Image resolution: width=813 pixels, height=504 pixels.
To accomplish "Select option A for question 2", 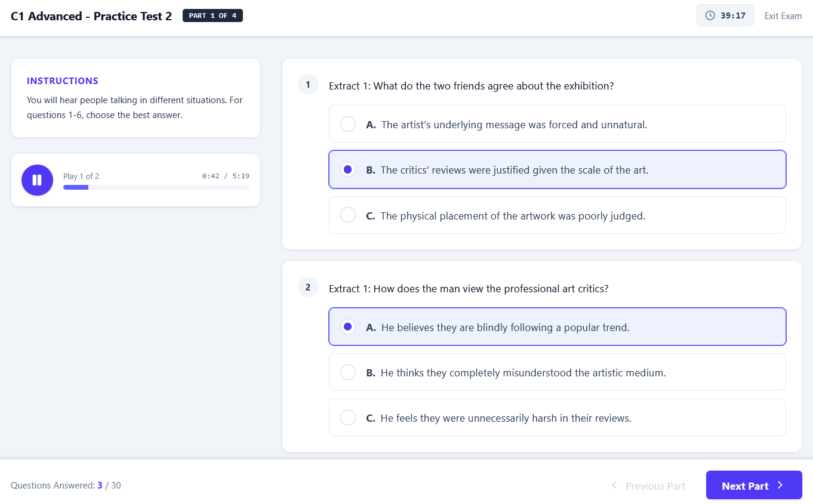I will point(557,327).
